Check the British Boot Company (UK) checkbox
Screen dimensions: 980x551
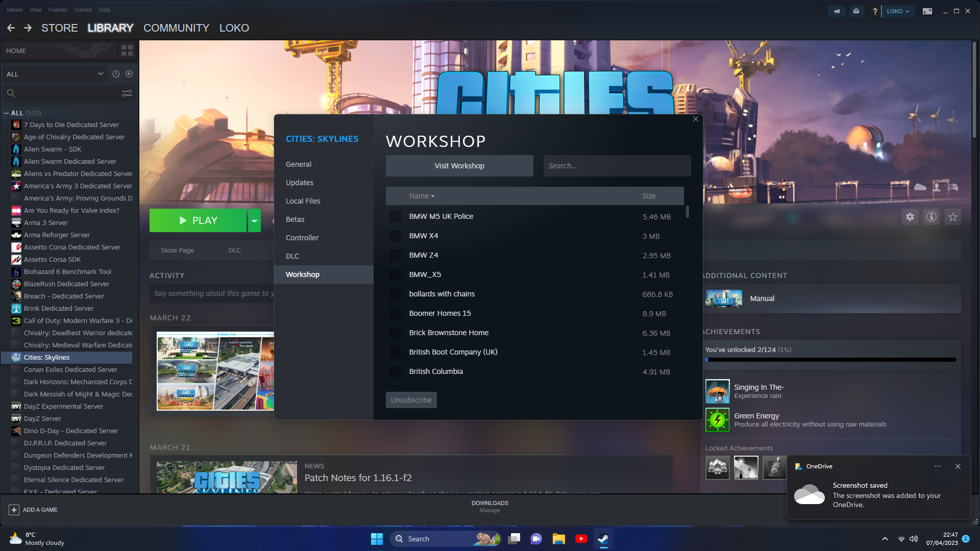point(396,353)
